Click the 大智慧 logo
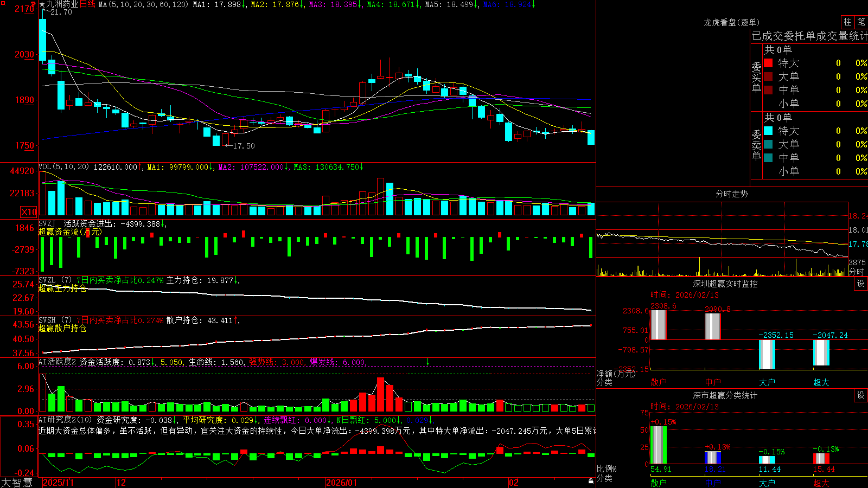Viewport: 868px width, 488px height. tap(17, 483)
